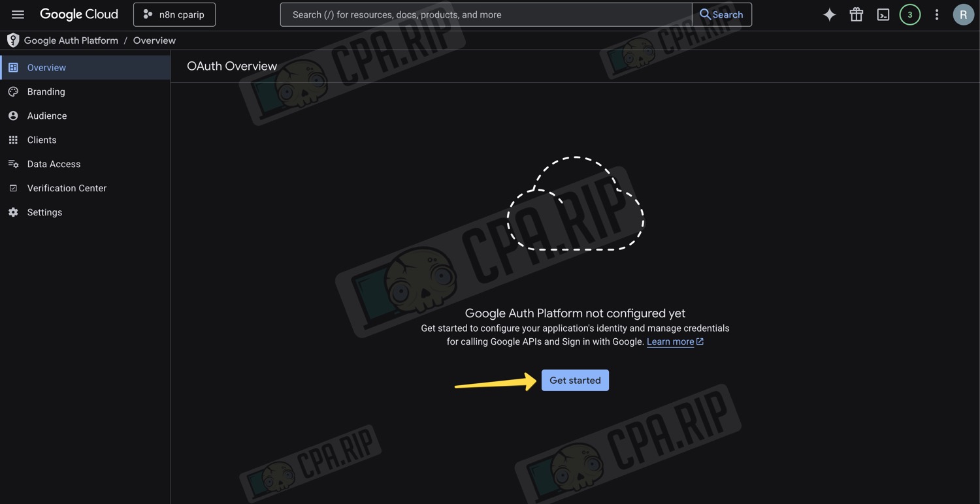Navigate to Clients in sidebar
980x504 pixels.
pyautogui.click(x=42, y=140)
